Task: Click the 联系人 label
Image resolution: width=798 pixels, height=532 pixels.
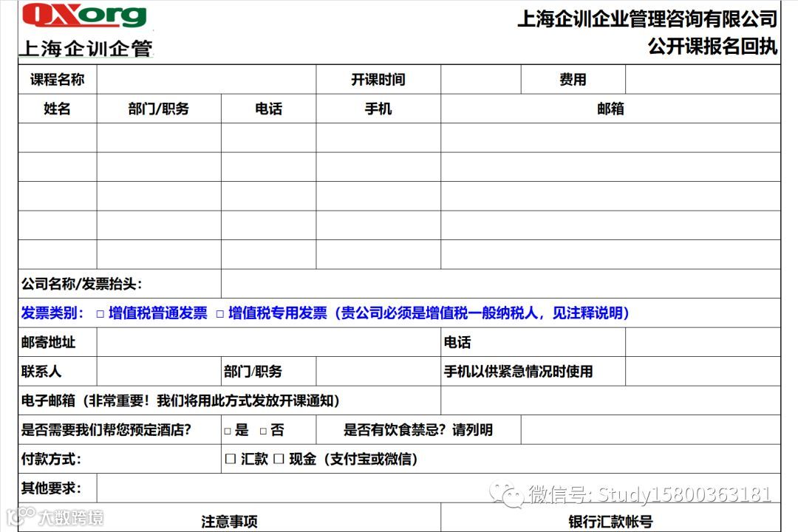Action: [x=41, y=371]
